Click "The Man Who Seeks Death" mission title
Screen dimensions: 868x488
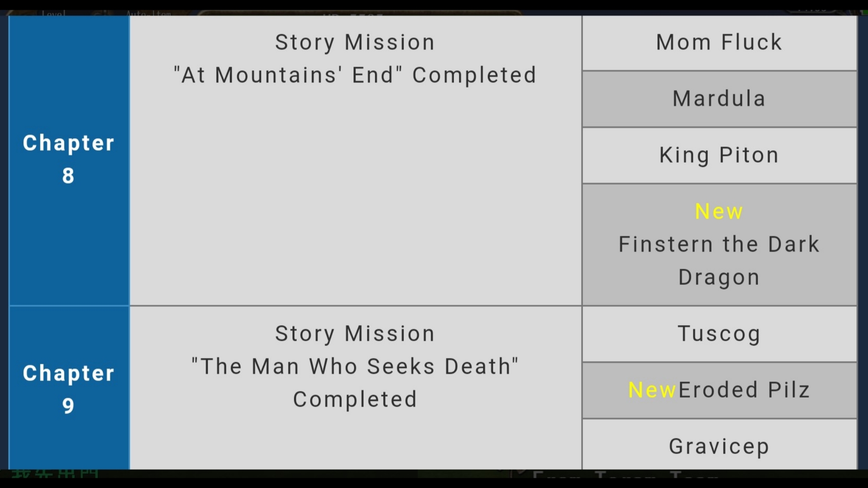[x=355, y=366]
